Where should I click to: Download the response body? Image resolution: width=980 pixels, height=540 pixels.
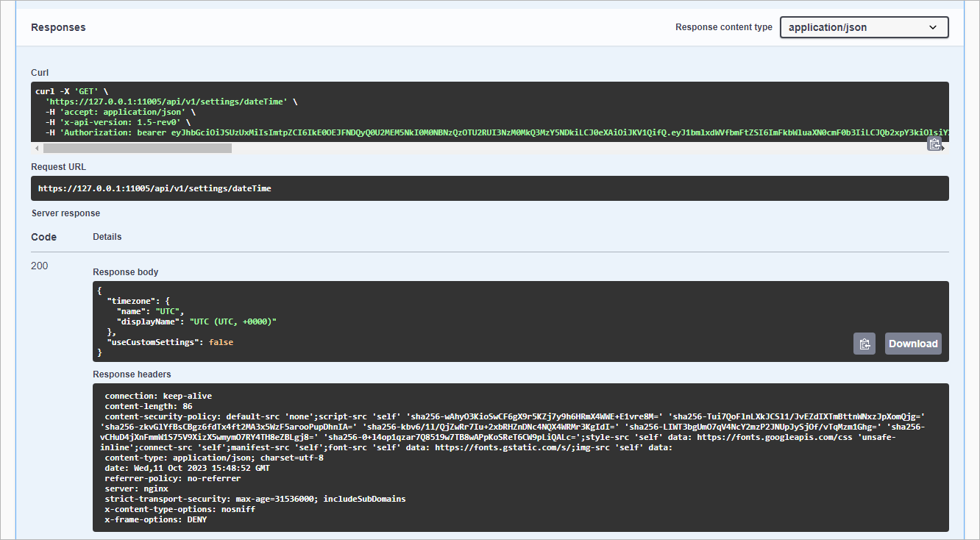click(x=913, y=344)
